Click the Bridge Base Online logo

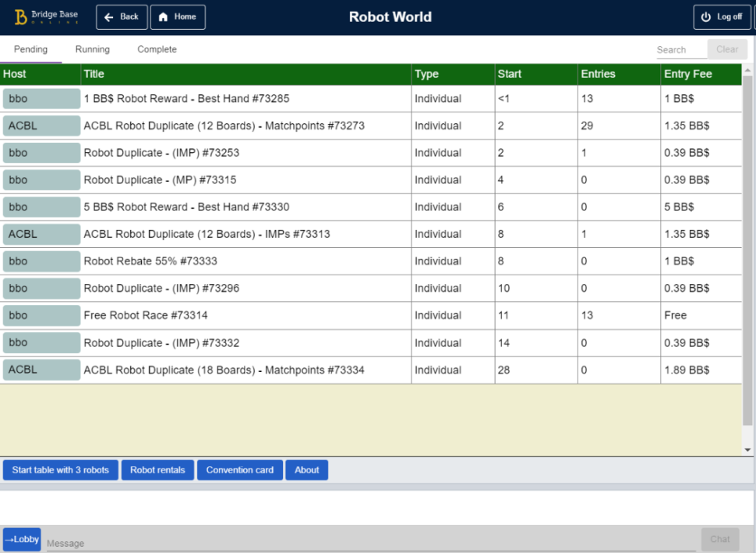click(46, 17)
